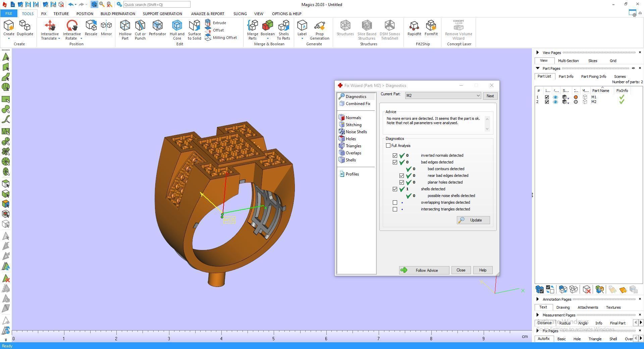Toggle near bad edges detected checkbox
The height and width of the screenshot is (349, 644).
coord(401,176)
